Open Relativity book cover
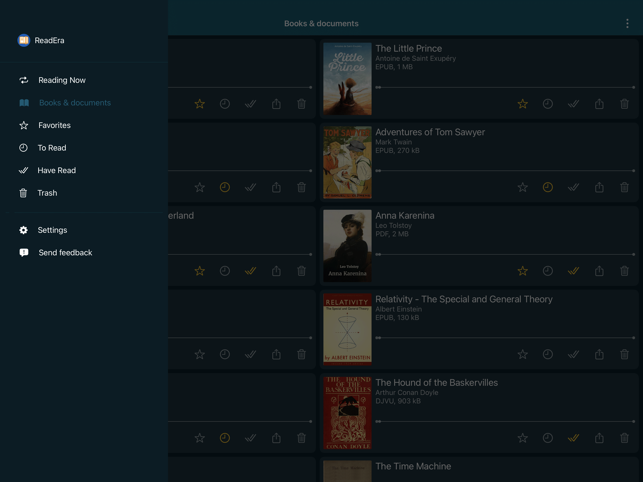The height and width of the screenshot is (482, 643). coord(347,329)
